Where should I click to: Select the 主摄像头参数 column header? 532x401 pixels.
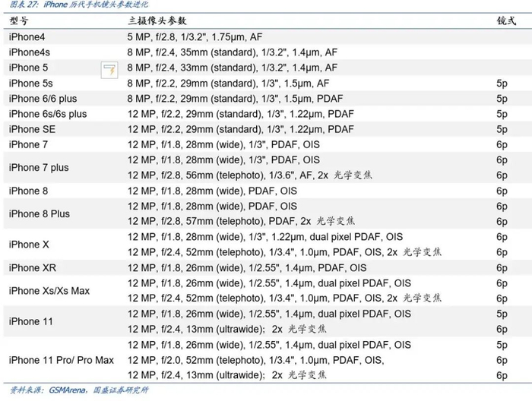[157, 21]
